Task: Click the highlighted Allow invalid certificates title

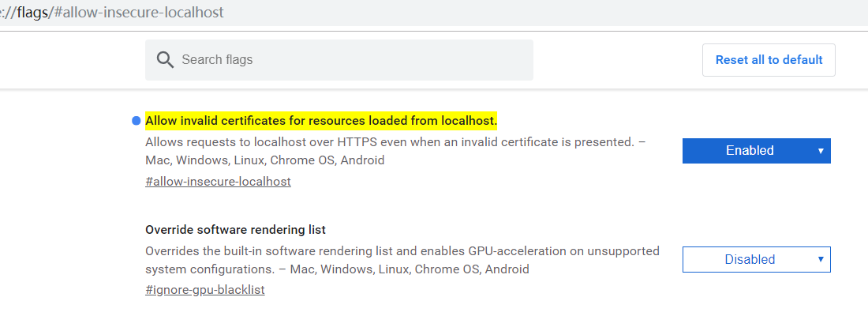Action: (x=321, y=121)
